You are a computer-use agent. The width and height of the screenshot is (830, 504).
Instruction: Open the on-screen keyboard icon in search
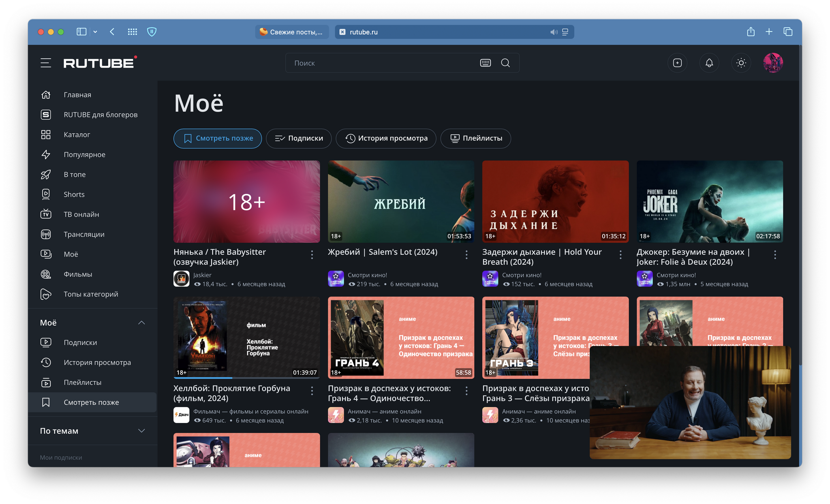click(x=485, y=63)
